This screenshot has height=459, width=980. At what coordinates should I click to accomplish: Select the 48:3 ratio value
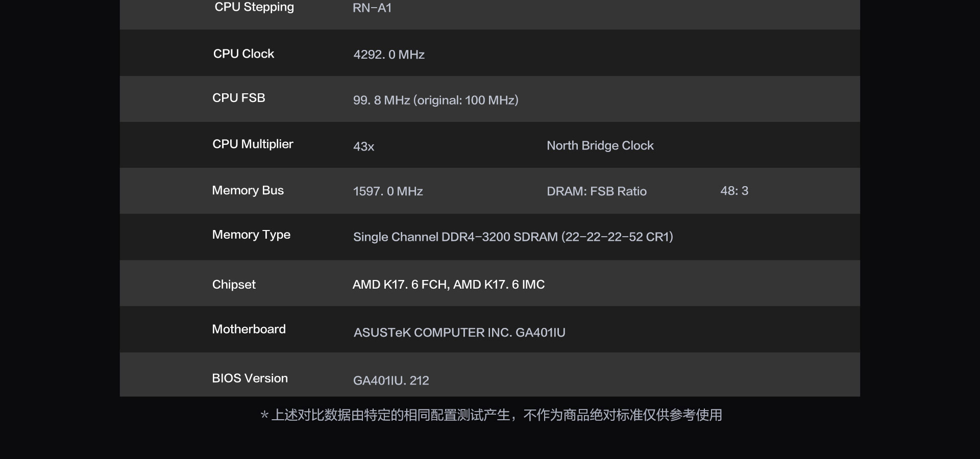(734, 191)
